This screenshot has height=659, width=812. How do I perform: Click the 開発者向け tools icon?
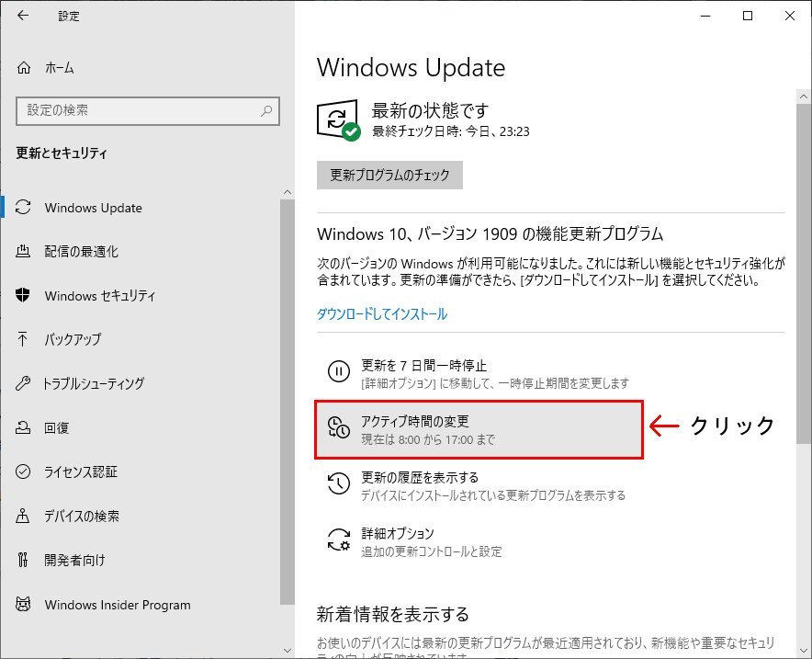(23, 560)
